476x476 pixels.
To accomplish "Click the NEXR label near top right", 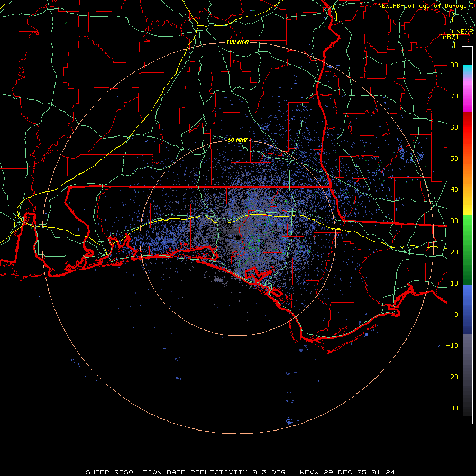I will (465, 32).
